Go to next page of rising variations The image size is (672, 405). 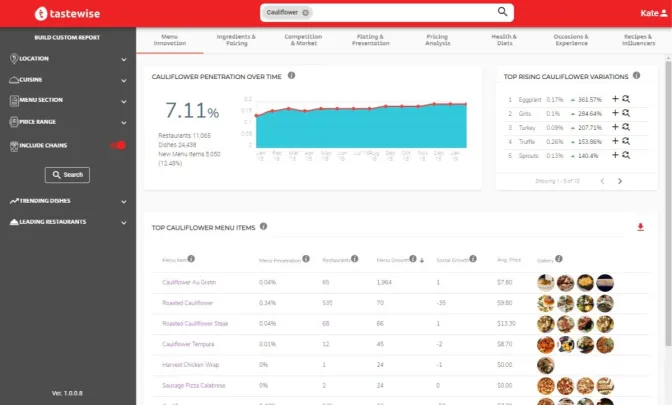coord(620,181)
